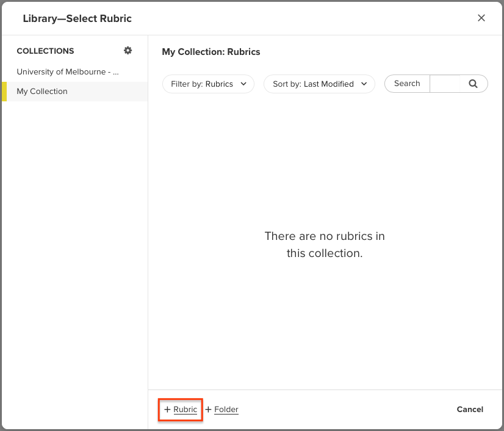Click the COLLECTIONS heading text

[x=45, y=51]
